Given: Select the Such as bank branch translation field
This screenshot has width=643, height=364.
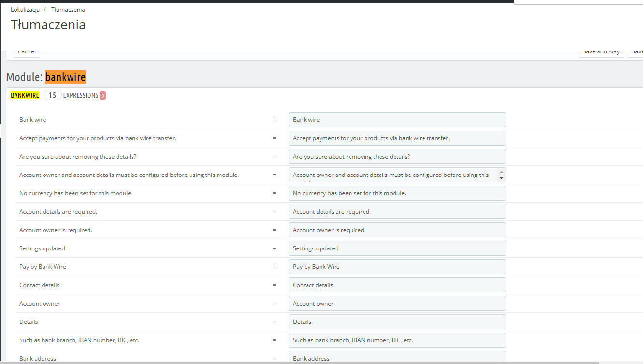Looking at the screenshot, I should click(397, 340).
